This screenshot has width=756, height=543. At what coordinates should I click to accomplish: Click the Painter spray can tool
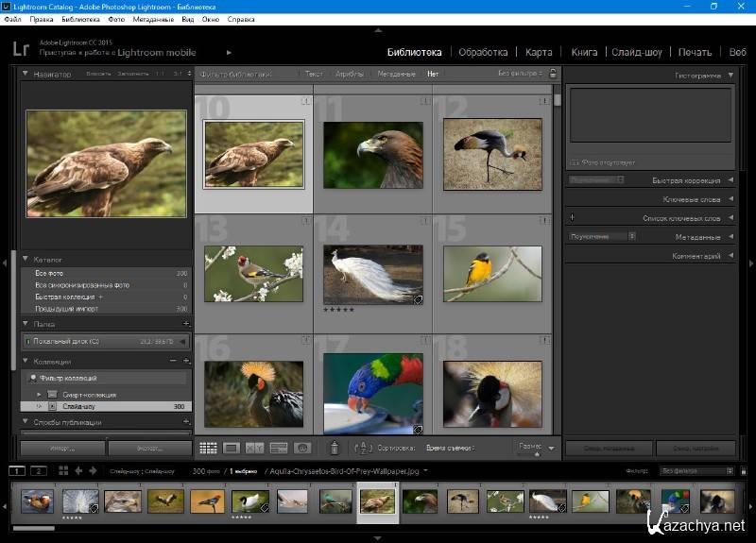click(334, 449)
